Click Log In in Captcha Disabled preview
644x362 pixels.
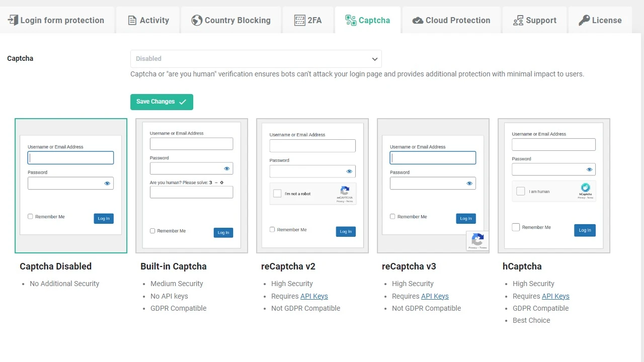[x=104, y=219]
